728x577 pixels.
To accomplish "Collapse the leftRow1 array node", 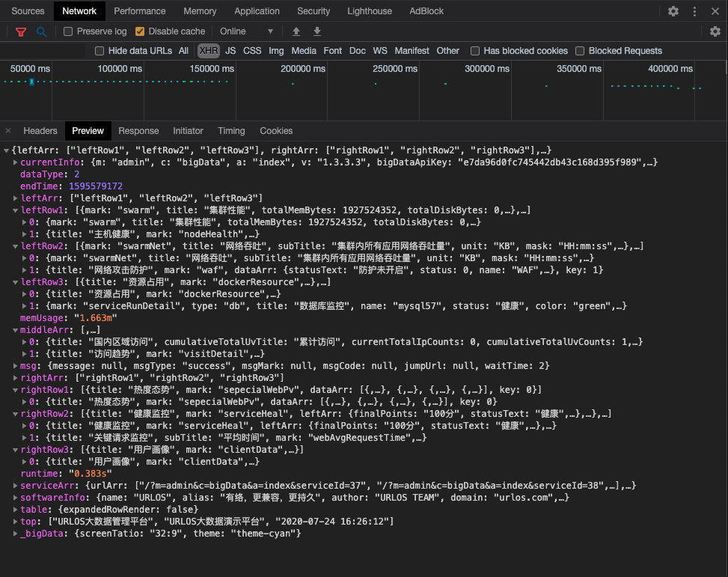I will pos(16,210).
